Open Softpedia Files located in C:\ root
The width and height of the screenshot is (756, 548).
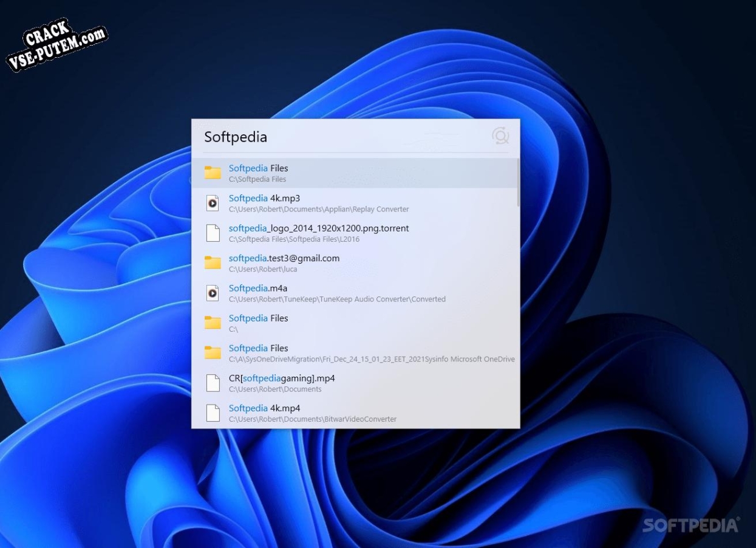(258, 318)
